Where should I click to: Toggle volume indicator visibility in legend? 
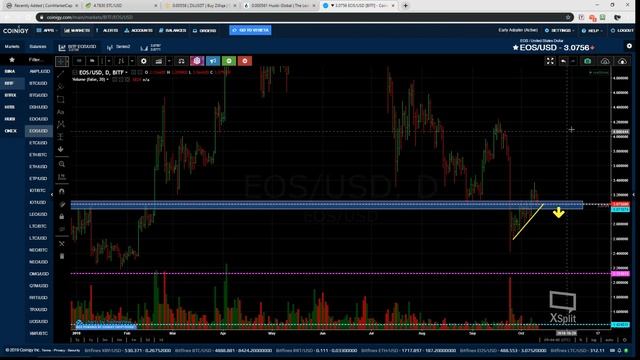(114, 80)
